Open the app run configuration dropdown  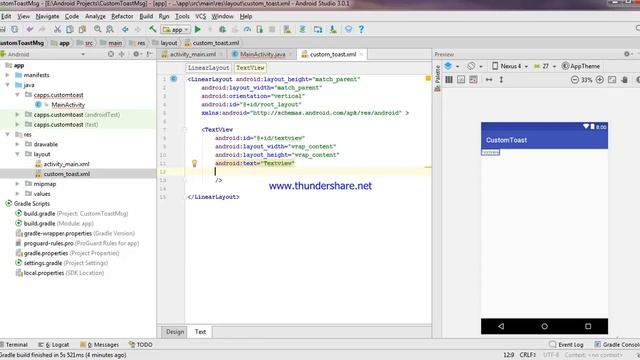tap(176, 29)
